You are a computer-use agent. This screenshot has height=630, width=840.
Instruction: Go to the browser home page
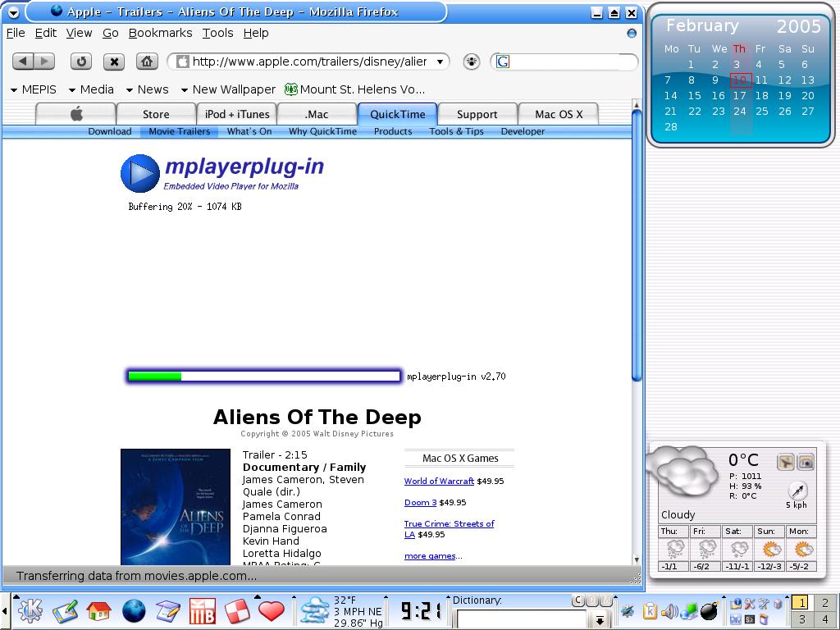click(147, 62)
